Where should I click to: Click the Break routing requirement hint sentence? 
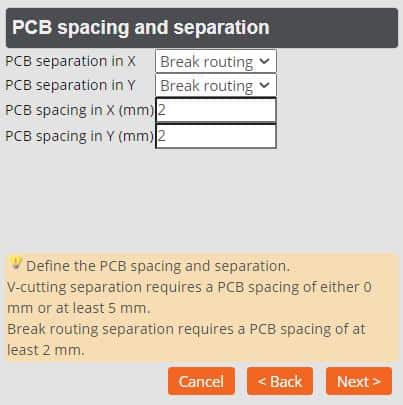coord(186,340)
